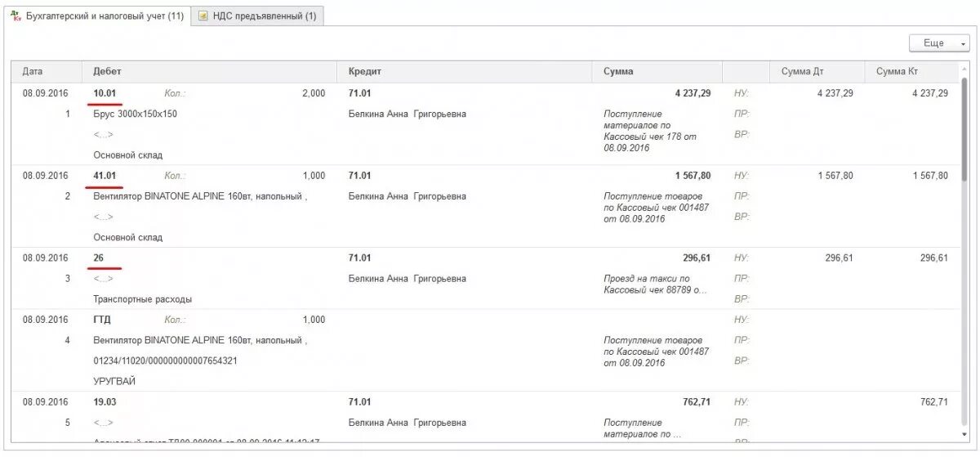Click debit account 19.03 in row 5
Viewport: 980px width, 457px height.
pos(105,402)
